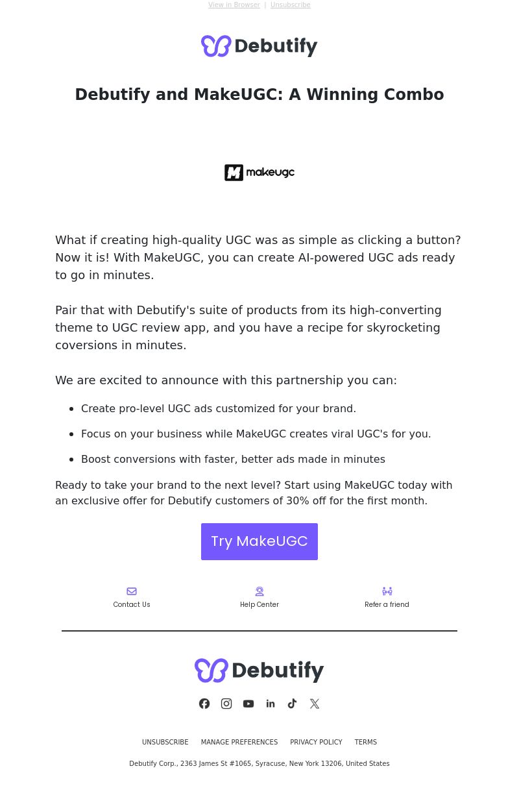Click the Try MakeUGC button

pyautogui.click(x=259, y=541)
